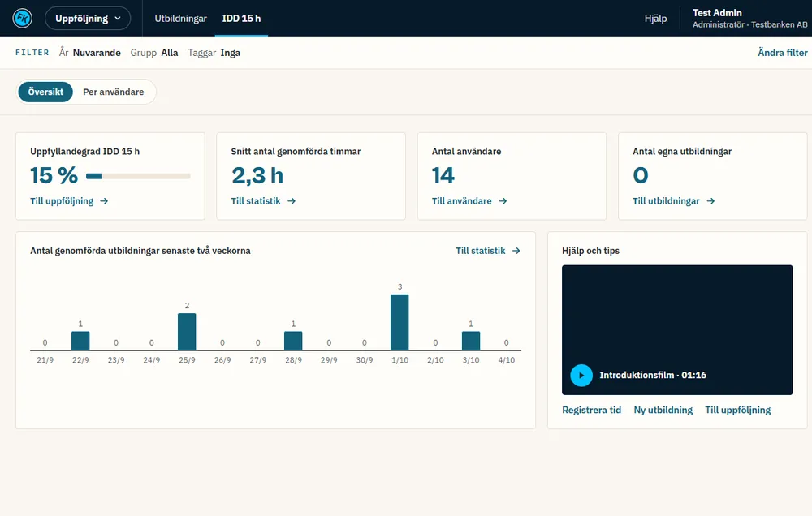
Task: Click the Grupp Alla filter
Action: (154, 52)
